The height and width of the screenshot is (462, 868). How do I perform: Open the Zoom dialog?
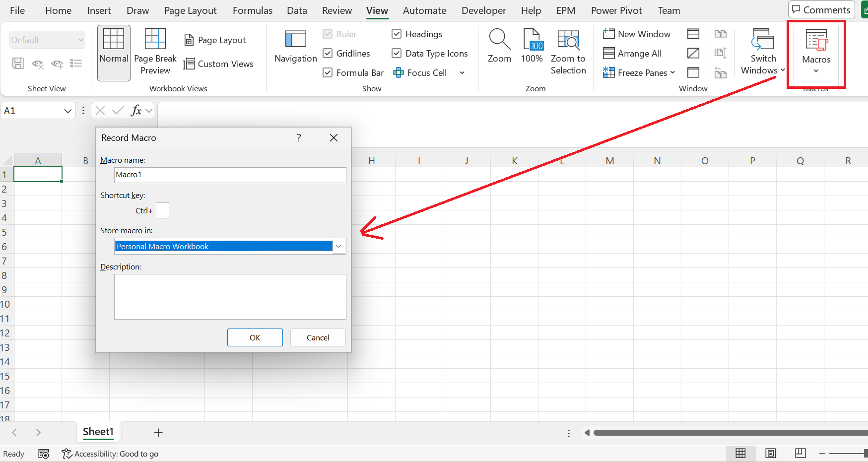499,46
